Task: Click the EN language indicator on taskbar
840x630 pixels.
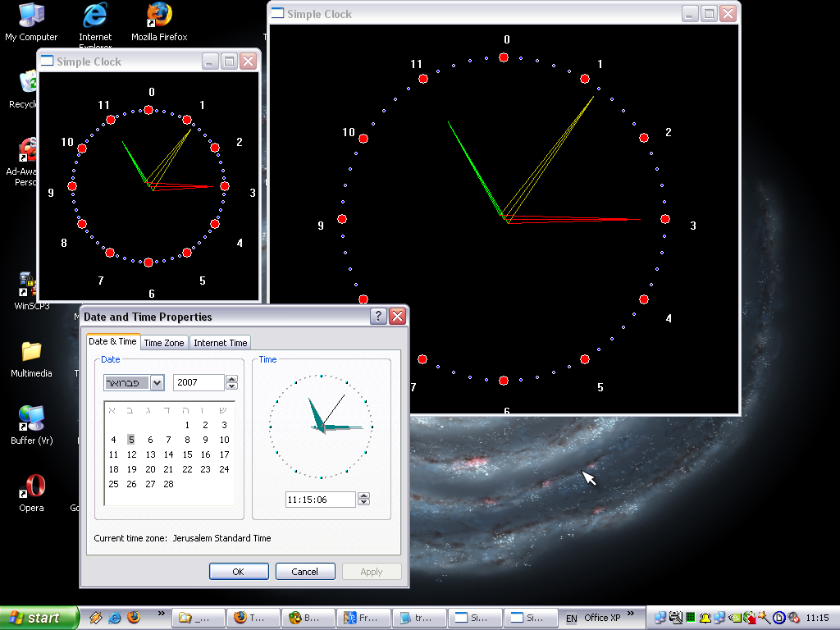Action: [x=572, y=618]
